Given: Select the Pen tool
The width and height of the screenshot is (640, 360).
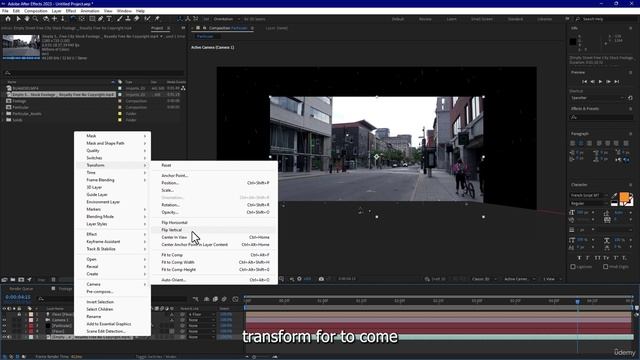Looking at the screenshot, I should (x=100, y=19).
